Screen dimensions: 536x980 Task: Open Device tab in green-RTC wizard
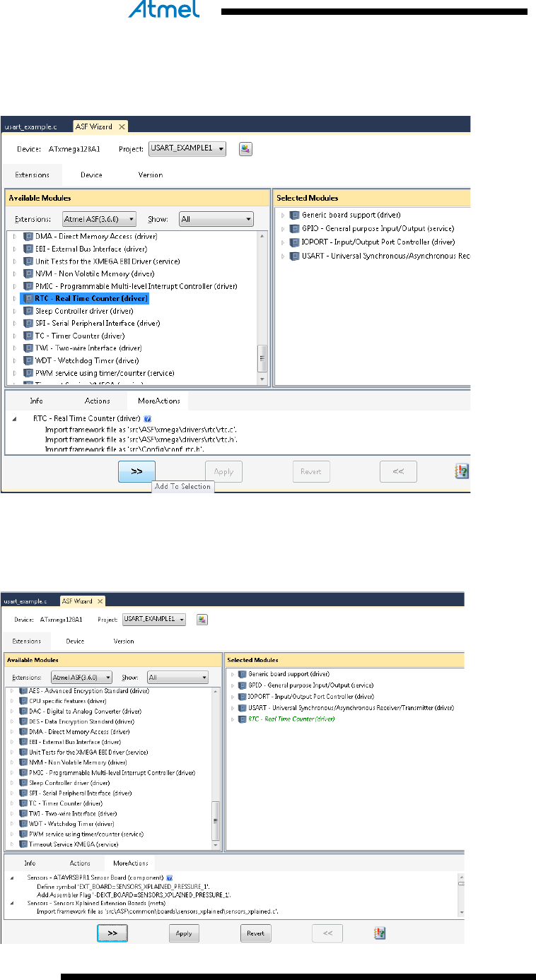click(x=75, y=642)
